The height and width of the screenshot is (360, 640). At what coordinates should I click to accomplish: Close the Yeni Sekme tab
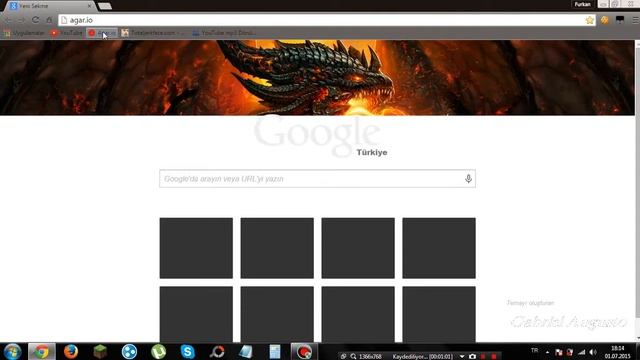point(89,6)
